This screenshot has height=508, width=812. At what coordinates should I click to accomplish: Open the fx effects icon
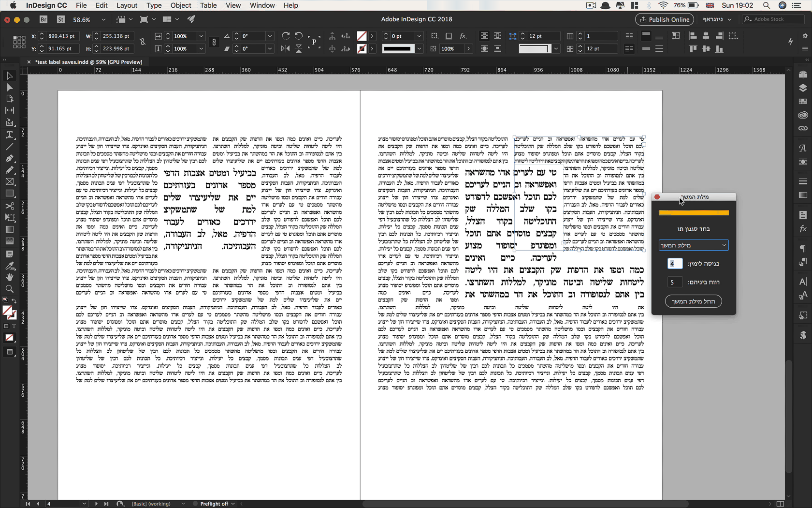[463, 36]
